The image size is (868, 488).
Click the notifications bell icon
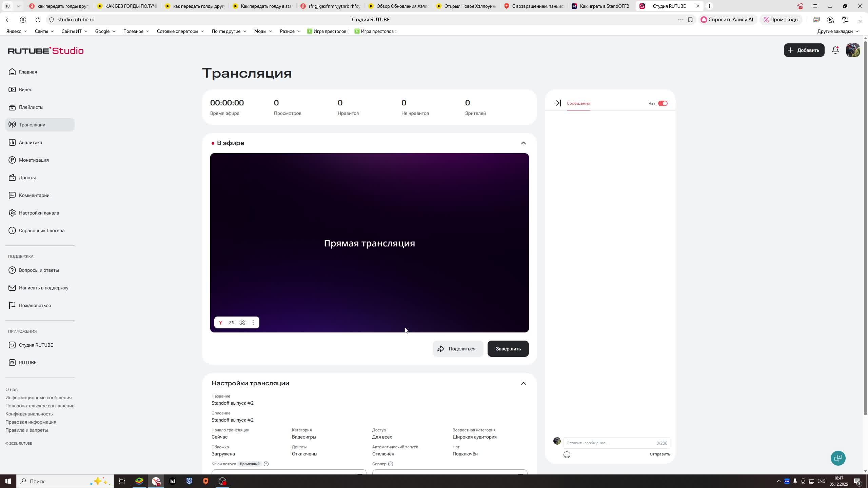[x=835, y=50]
